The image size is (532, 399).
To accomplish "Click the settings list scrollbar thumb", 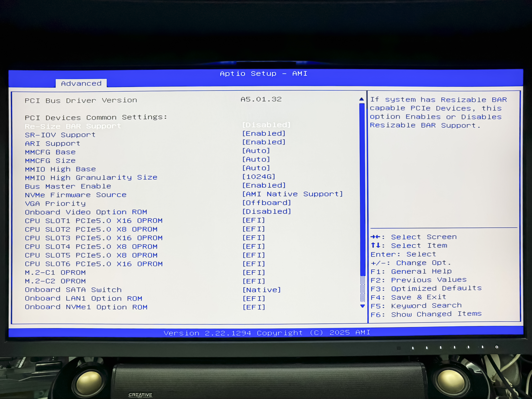I will coord(362,190).
